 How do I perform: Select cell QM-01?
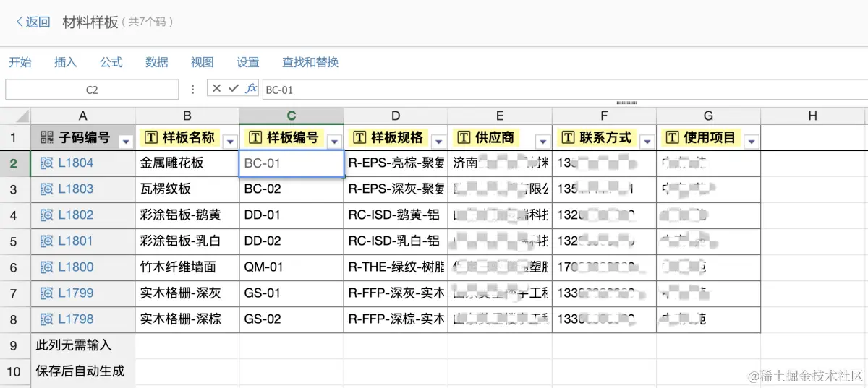tap(292, 267)
